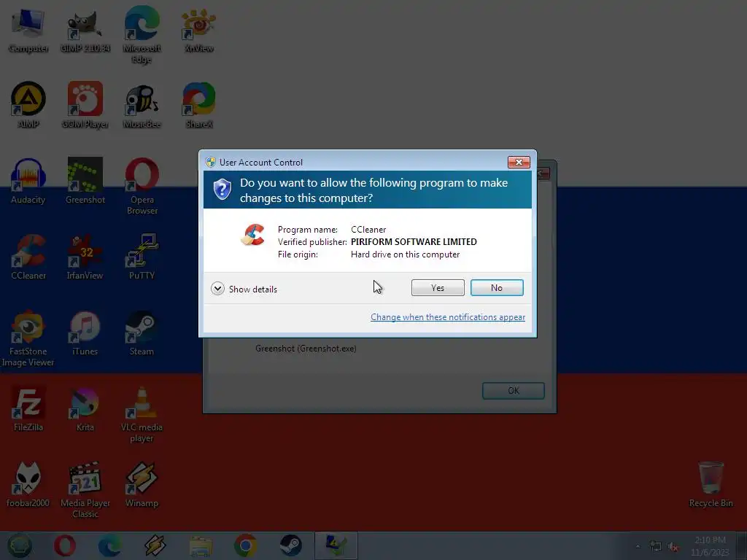Open the MusicBee desktop shortcut
Viewport: 747px width, 560px height.
pos(142,106)
